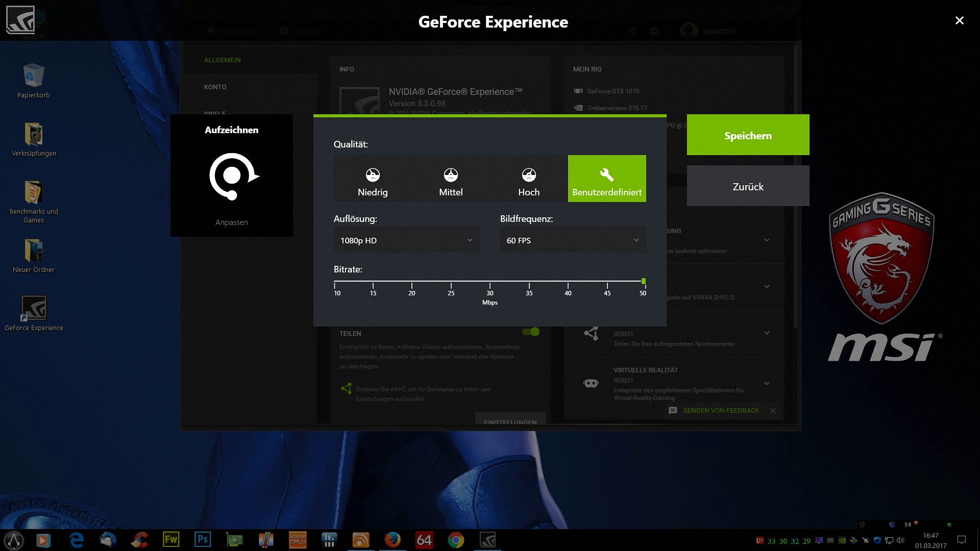Open Firefox from the taskbar
This screenshot has width=980, height=551.
pos(393,540)
